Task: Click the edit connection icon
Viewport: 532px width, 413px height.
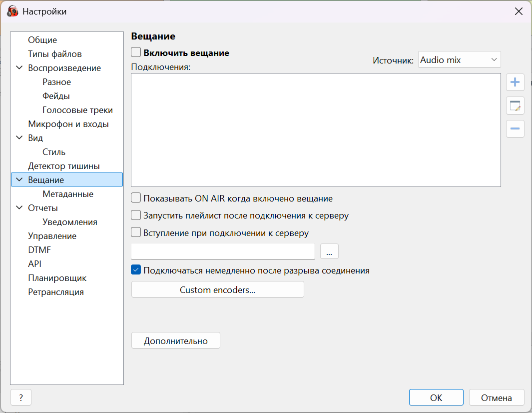Action: (x=515, y=105)
